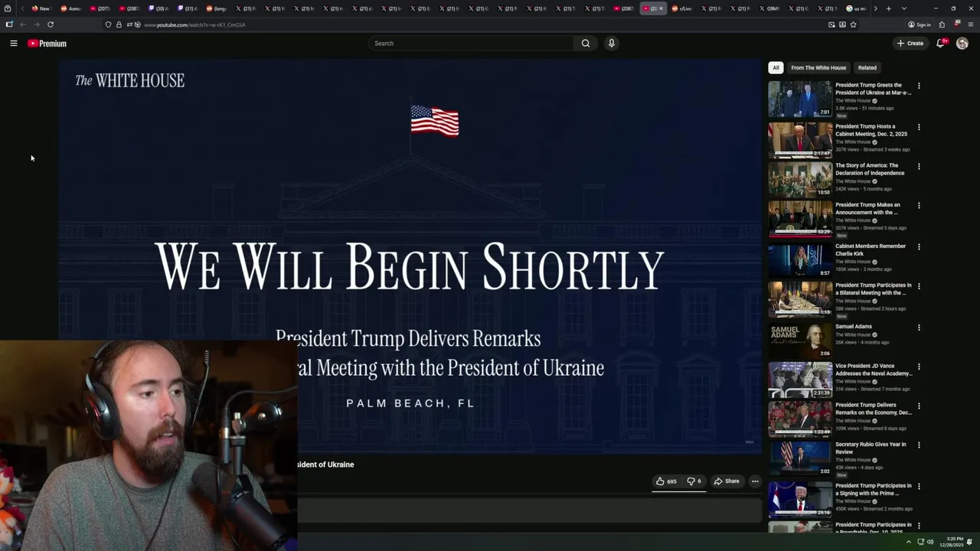Image resolution: width=980 pixels, height=551 pixels.
Task: Open the taskbar volume speaker icon
Action: pos(930,542)
